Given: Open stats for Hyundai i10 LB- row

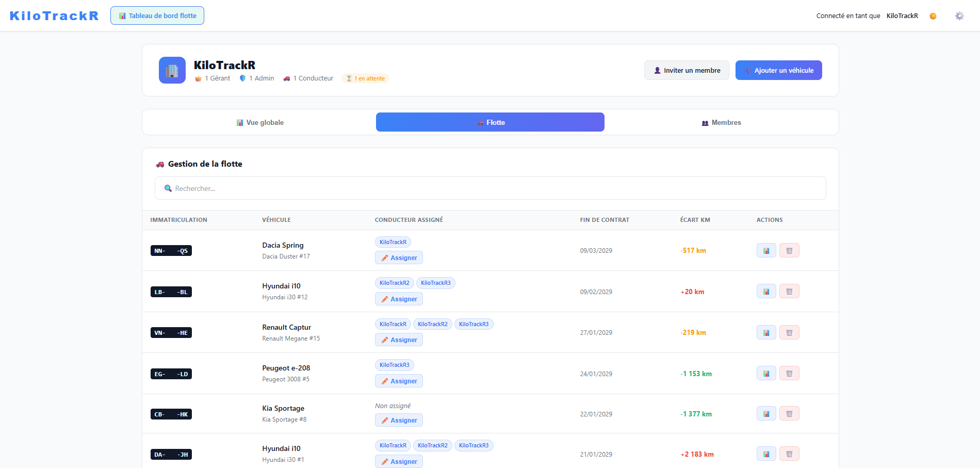Looking at the screenshot, I should pos(766,292).
